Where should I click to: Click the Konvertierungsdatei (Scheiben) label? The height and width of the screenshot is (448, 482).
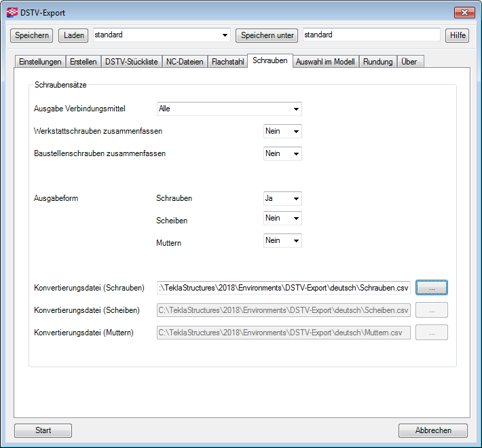click(x=87, y=310)
